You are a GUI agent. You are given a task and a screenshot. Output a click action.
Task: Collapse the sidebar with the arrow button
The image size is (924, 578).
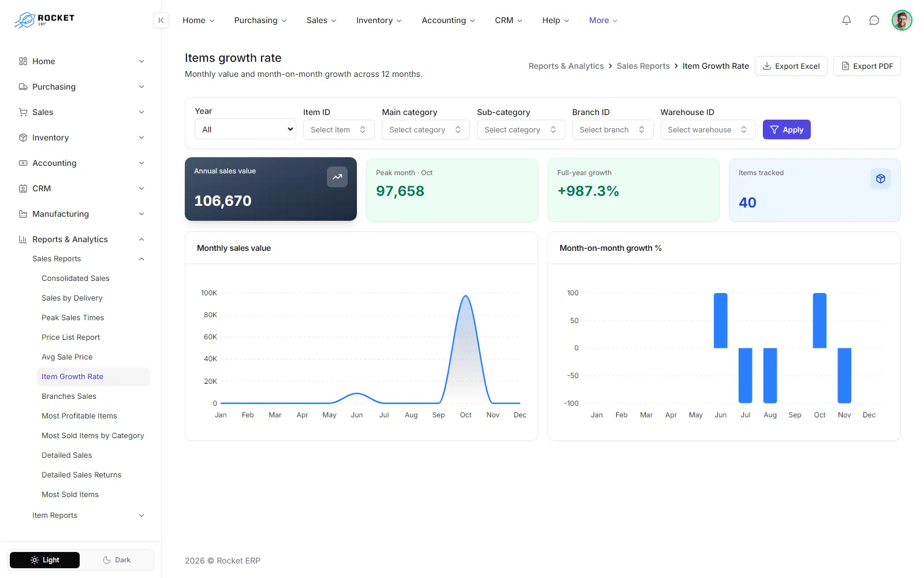click(161, 20)
